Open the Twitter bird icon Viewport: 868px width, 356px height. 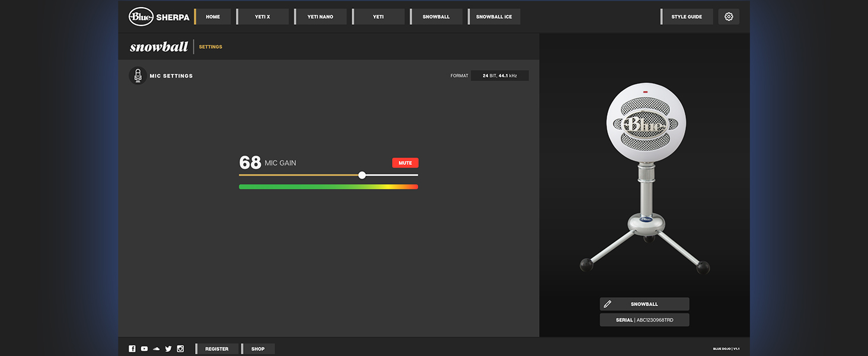[168, 349]
